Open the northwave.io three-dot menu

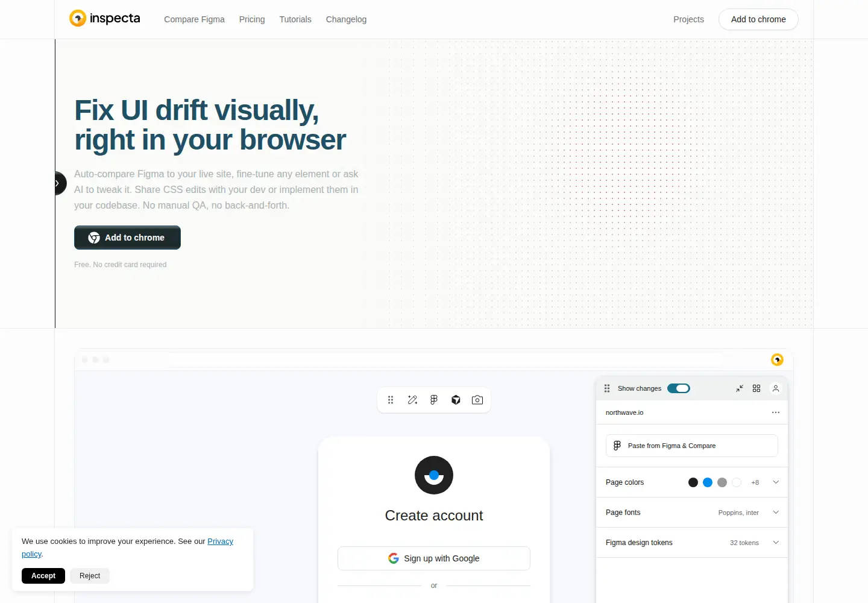click(776, 412)
